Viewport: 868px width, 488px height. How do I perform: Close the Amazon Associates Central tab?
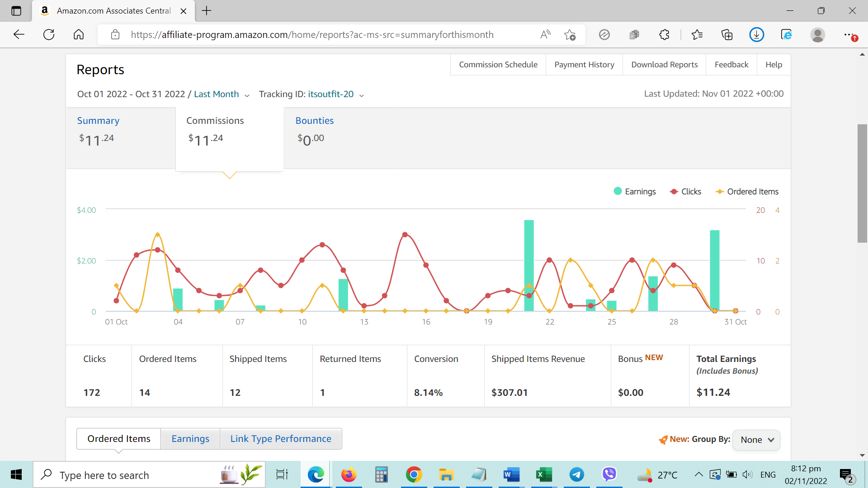pyautogui.click(x=184, y=11)
